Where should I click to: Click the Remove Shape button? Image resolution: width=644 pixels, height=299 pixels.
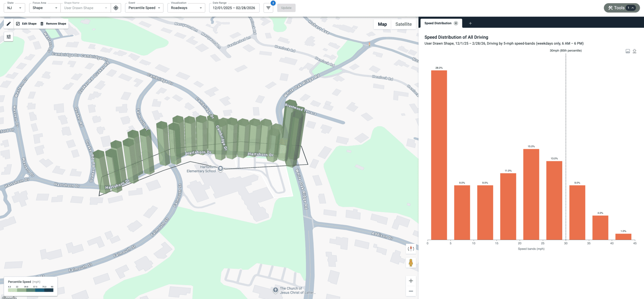53,24
